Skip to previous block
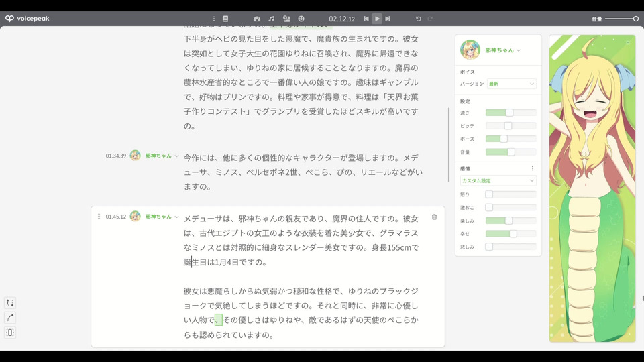This screenshot has width=644, height=362. (x=366, y=19)
